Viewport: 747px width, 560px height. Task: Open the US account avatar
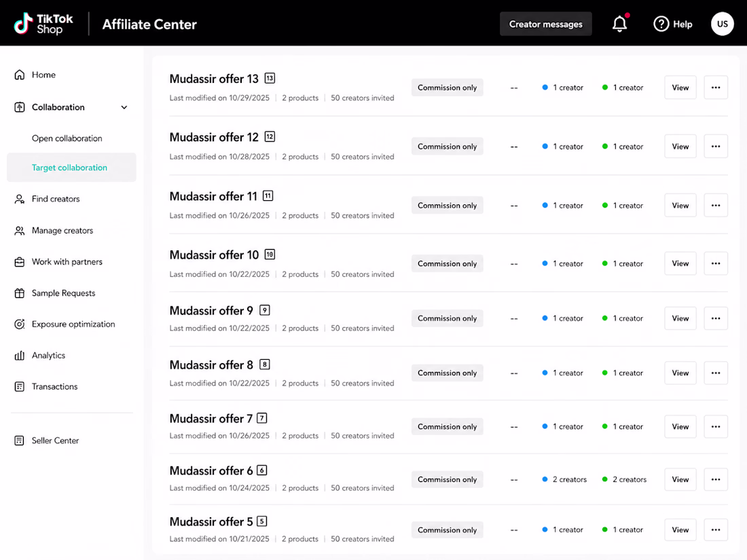[x=723, y=24]
